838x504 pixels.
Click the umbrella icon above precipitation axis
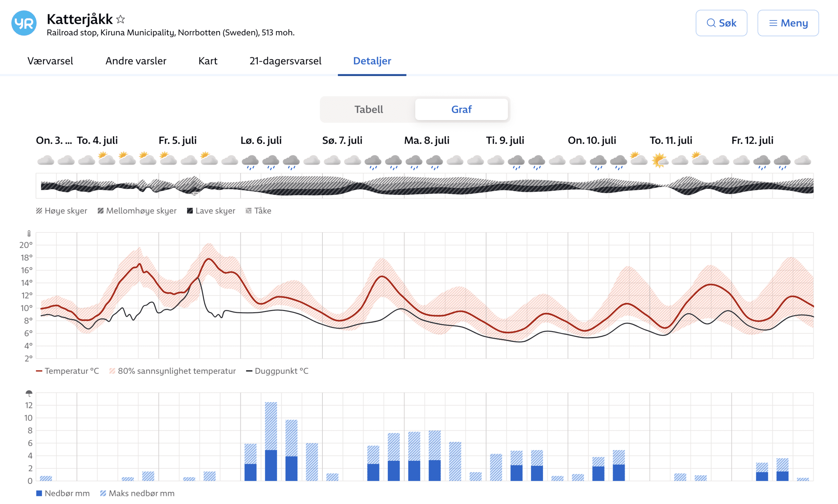coord(29,393)
